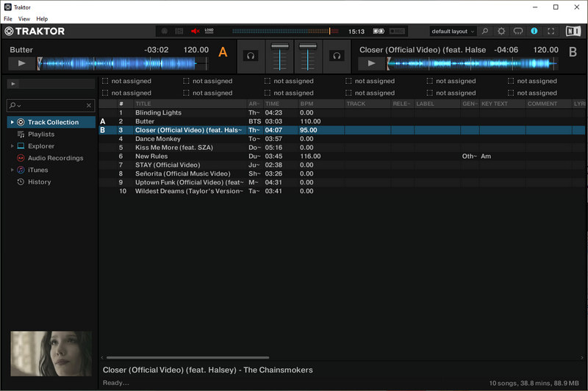Screen dimensions: 588x391
Task: Click the deck A waveform overview
Action: (122, 64)
